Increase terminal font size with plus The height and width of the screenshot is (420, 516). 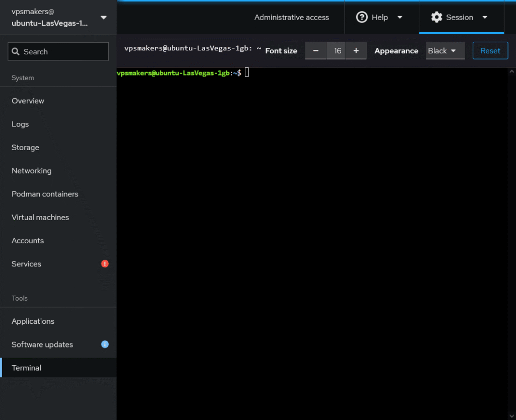356,51
